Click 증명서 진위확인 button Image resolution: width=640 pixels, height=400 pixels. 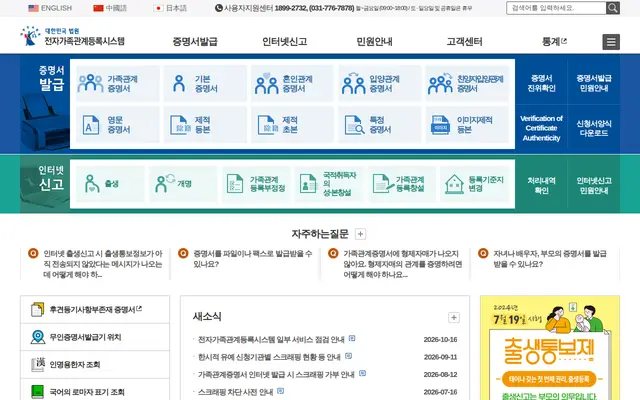541,83
